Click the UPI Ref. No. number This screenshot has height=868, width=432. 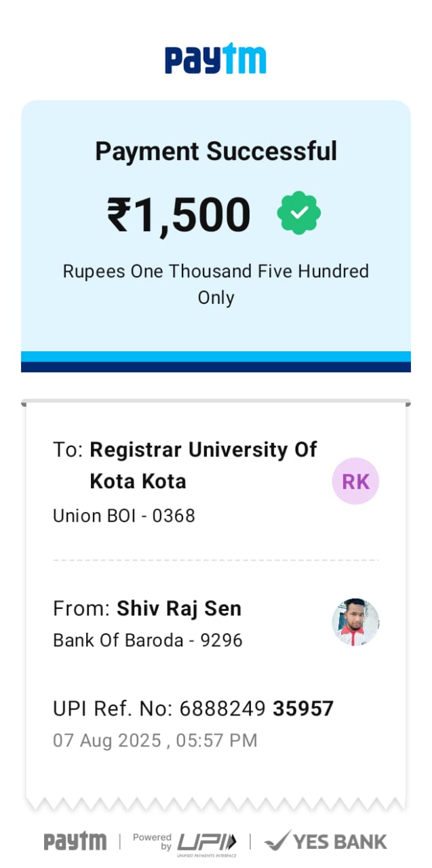pyautogui.click(x=256, y=709)
